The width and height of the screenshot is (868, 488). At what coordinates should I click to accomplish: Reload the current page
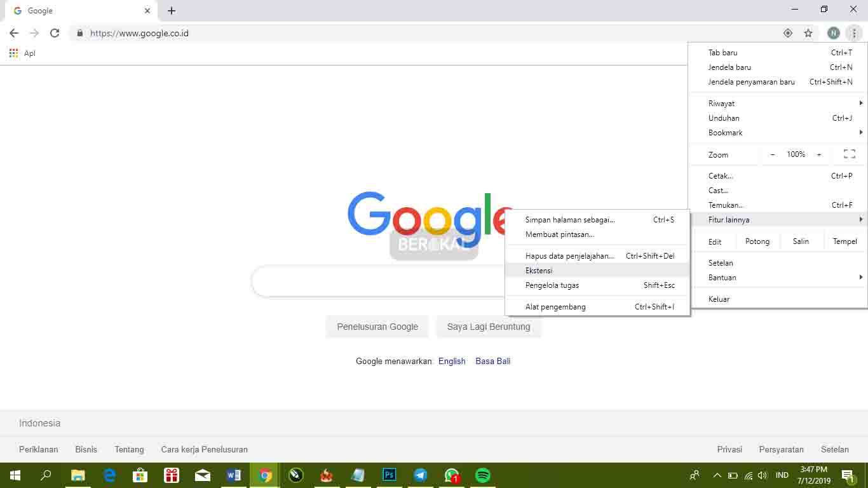(55, 33)
